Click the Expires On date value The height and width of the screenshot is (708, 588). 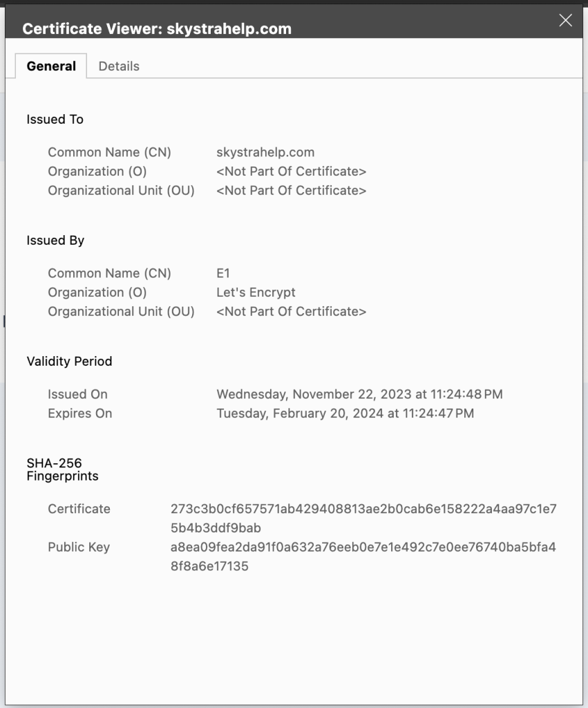345,413
